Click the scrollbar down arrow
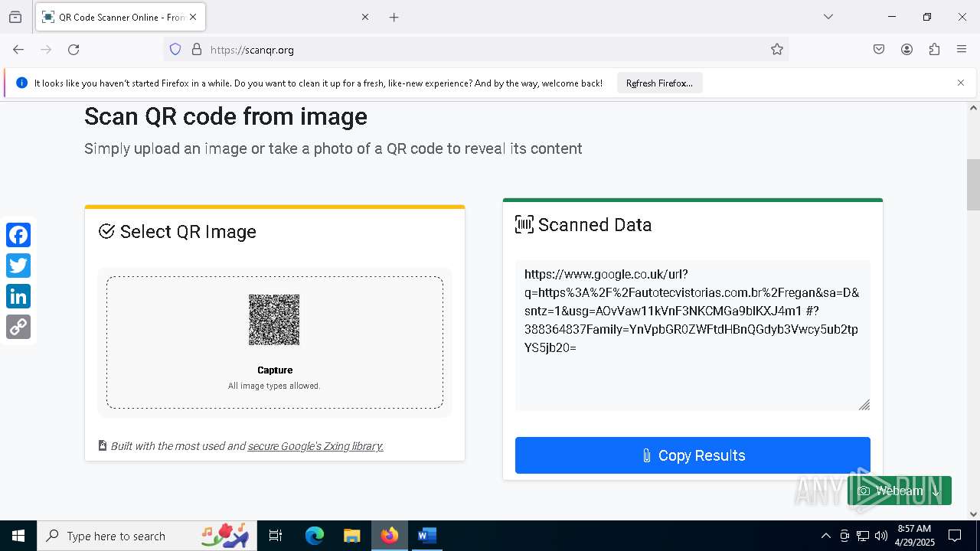 coord(973,514)
